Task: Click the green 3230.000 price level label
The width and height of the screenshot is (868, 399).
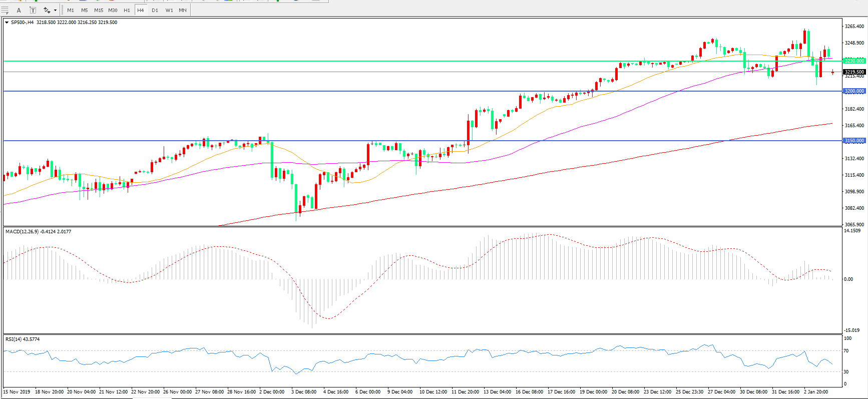Action: pos(854,61)
